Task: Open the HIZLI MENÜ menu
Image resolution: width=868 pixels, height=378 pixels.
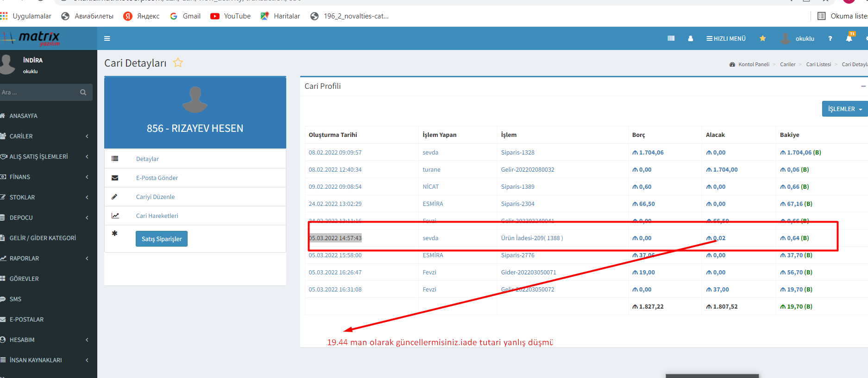Action: [x=726, y=38]
